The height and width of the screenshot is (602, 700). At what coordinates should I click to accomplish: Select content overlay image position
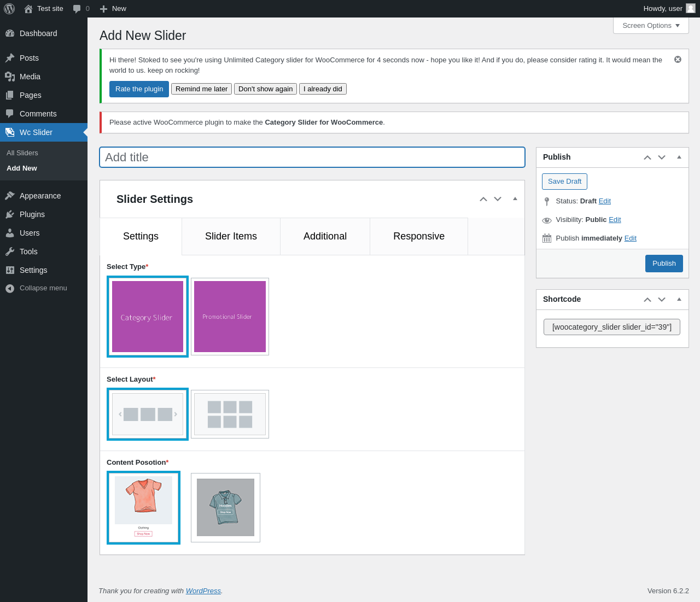pos(225,507)
